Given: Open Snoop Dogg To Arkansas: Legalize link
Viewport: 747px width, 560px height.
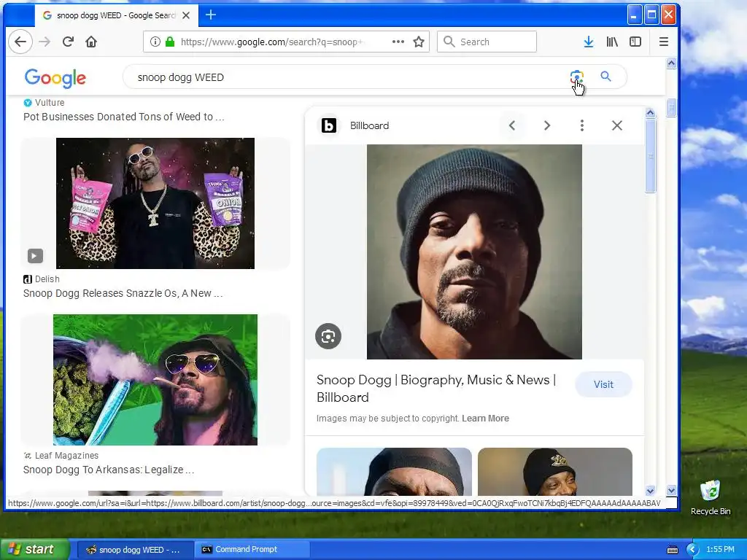Looking at the screenshot, I should tap(109, 470).
